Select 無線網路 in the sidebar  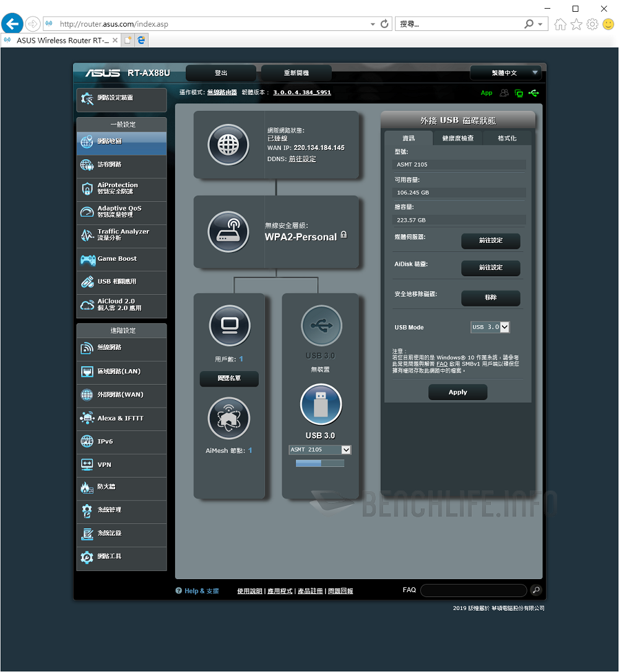tap(121, 348)
